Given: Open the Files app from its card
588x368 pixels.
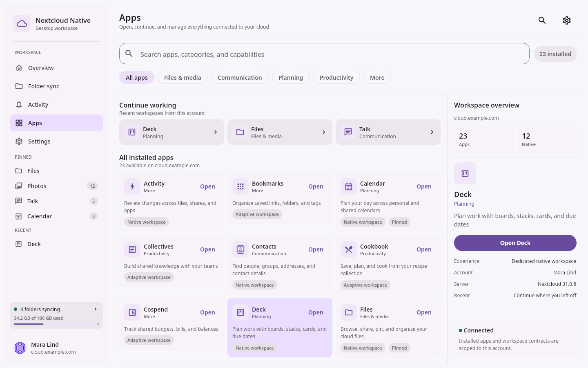Looking at the screenshot, I should click(424, 312).
